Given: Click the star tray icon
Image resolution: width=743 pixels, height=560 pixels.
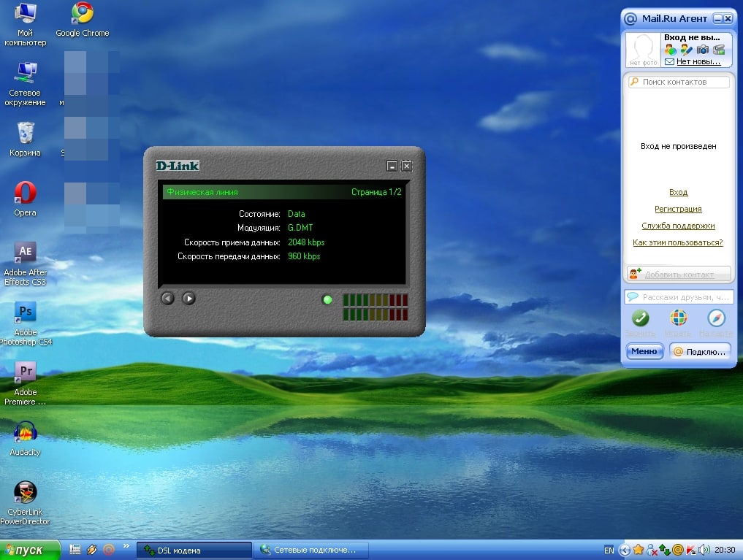Looking at the screenshot, I should (x=639, y=550).
